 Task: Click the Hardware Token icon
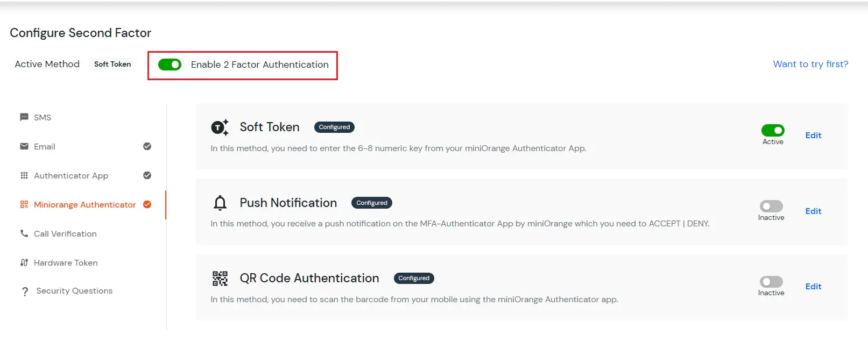point(24,262)
